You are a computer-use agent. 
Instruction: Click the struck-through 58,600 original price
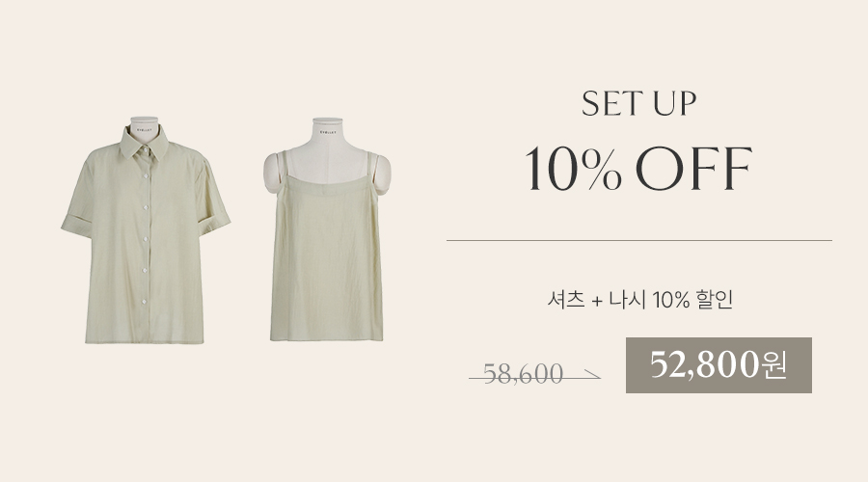pos(523,374)
